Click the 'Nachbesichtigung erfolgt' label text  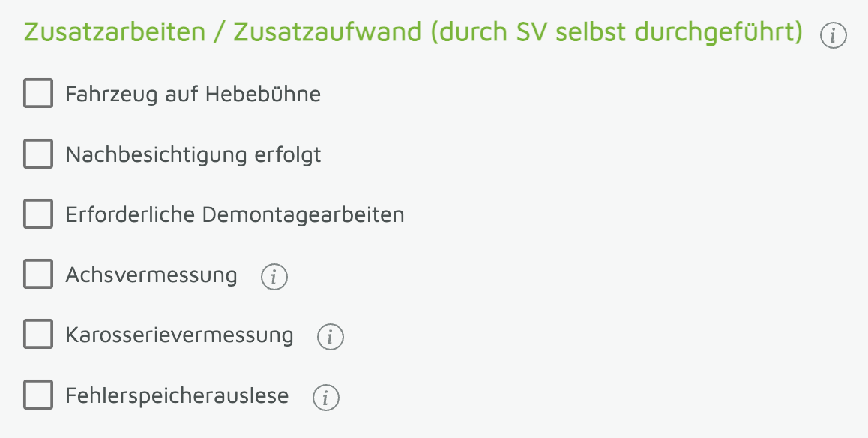coord(193,154)
